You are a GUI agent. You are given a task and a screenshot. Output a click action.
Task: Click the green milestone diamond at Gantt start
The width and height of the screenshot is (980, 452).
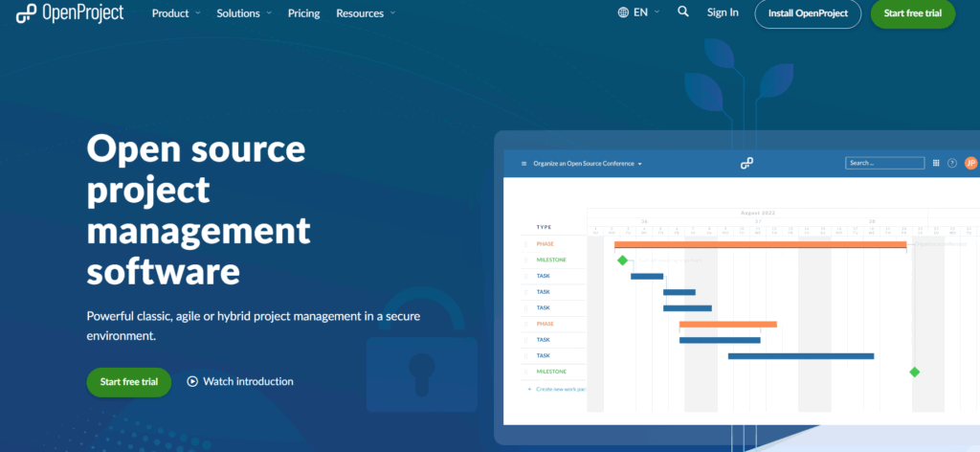click(622, 260)
